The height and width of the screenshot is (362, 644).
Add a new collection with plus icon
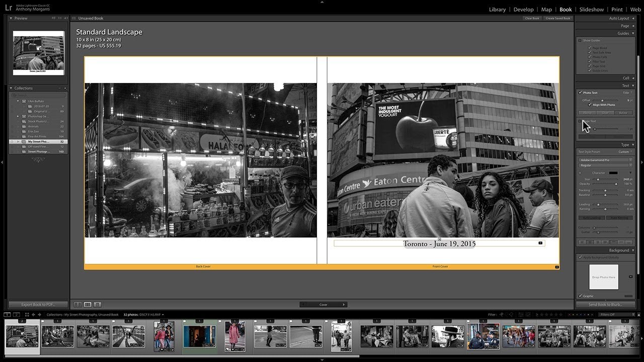pos(65,88)
